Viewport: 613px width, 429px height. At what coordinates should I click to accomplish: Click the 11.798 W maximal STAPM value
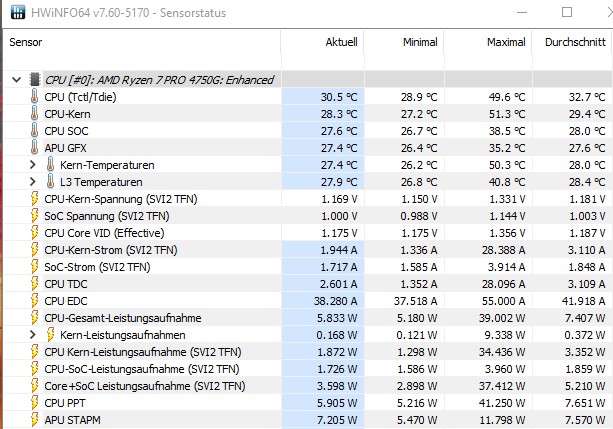coord(502,420)
